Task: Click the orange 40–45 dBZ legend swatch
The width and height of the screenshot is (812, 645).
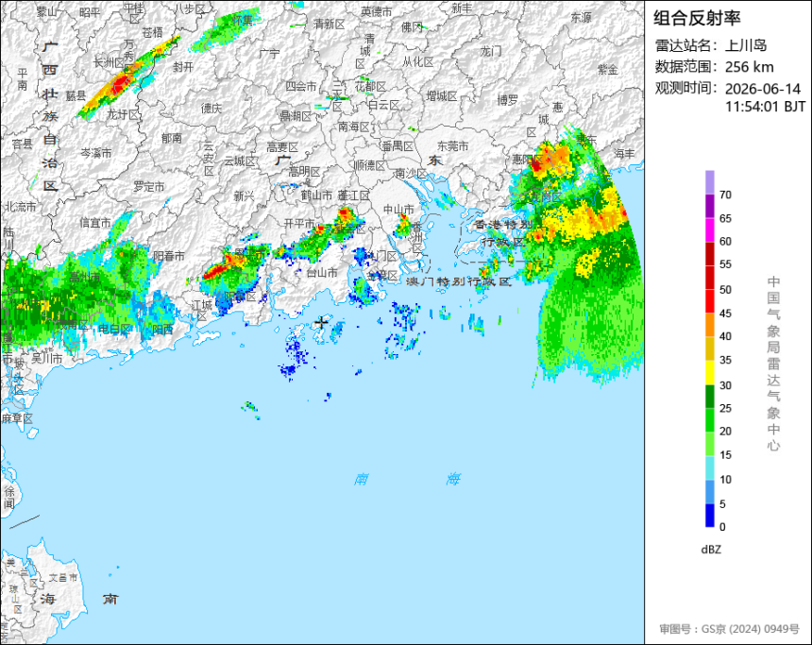Action: pos(709,326)
